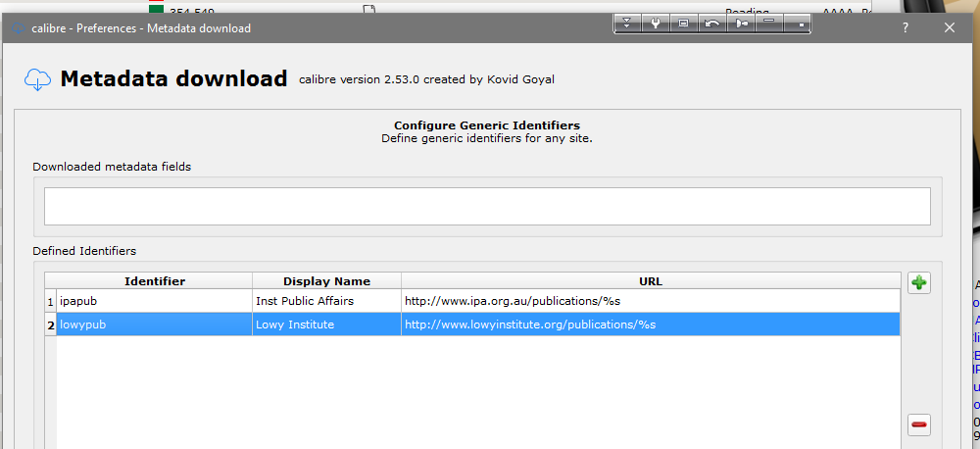Add a new identifier with green plus
Screen dimensions: 980x449
[x=919, y=282]
